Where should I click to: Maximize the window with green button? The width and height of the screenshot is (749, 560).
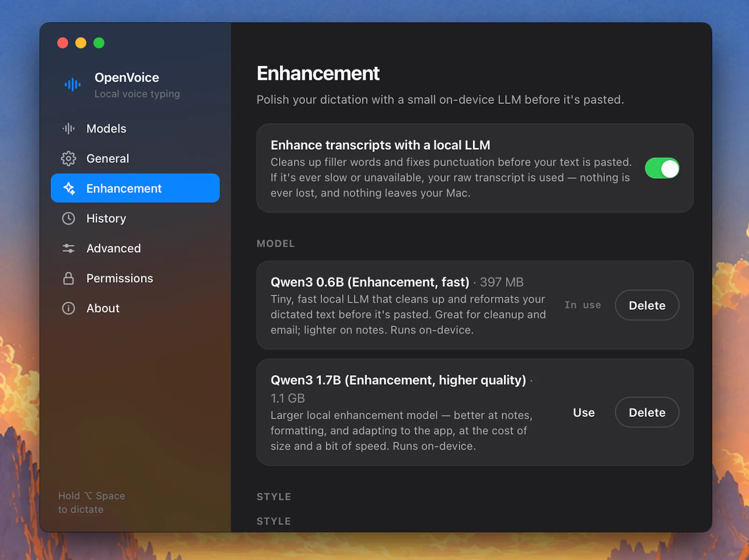tap(99, 43)
